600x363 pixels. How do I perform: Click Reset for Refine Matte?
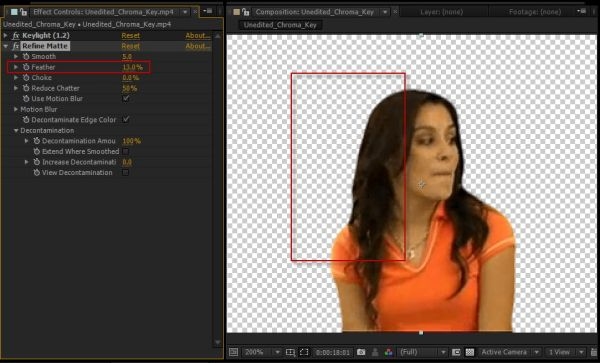(130, 46)
